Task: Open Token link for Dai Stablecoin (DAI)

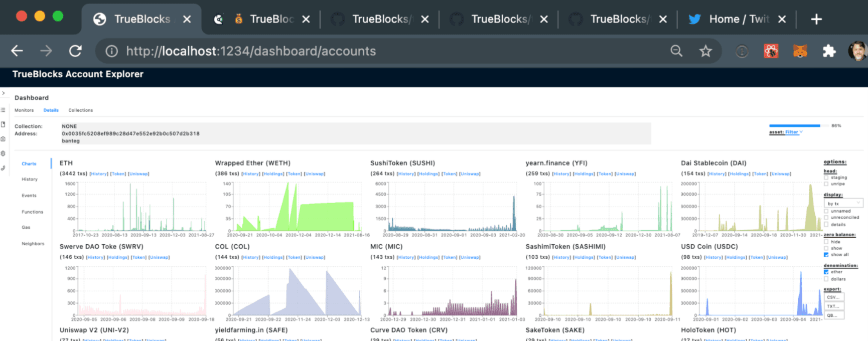Action: [760, 174]
